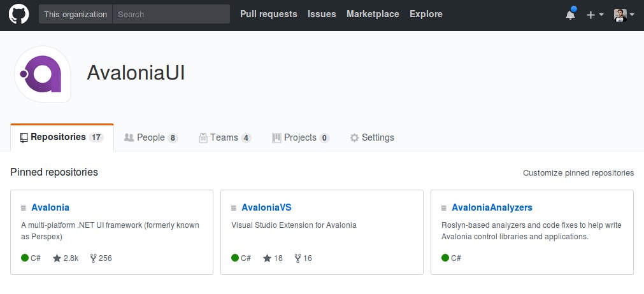Click the 256 forks on Avalonia
The image size is (644, 294).
click(x=101, y=258)
